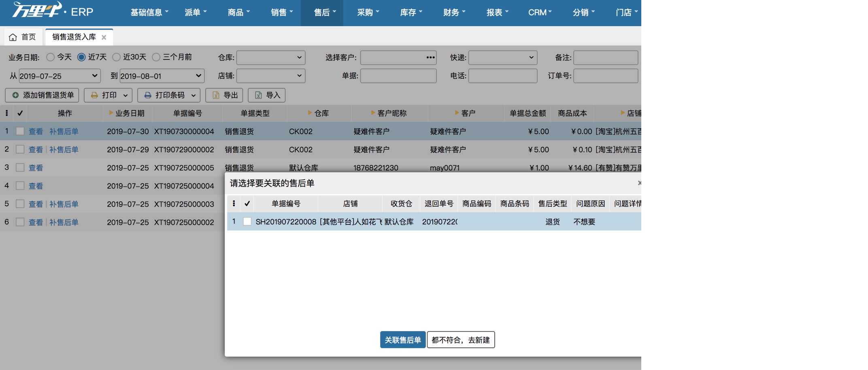Sort by 仓库 column arrow
Screen dimensions: 868x370
tap(310, 113)
